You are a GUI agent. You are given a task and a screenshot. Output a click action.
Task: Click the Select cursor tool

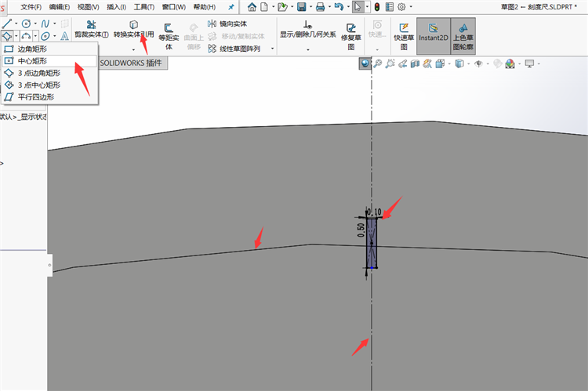[x=358, y=7]
